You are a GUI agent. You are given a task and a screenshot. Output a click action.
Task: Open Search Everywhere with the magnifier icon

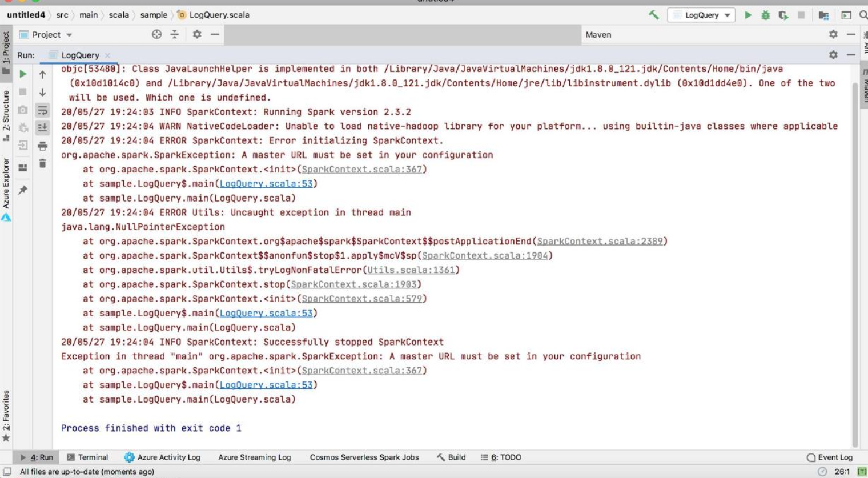click(864, 15)
